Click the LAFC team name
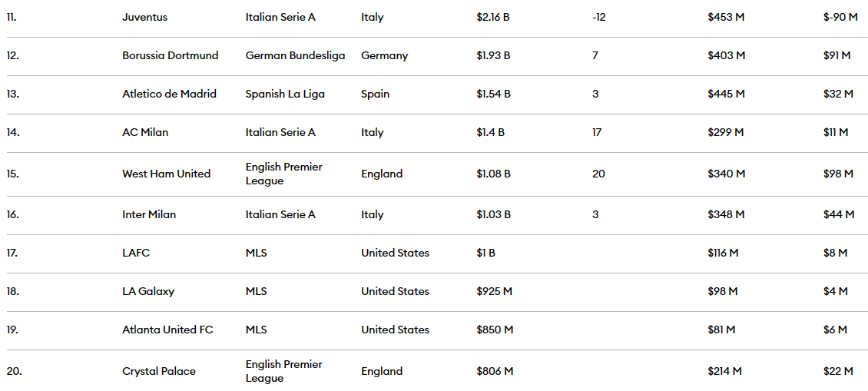This screenshot has height=391, width=868. [136, 253]
